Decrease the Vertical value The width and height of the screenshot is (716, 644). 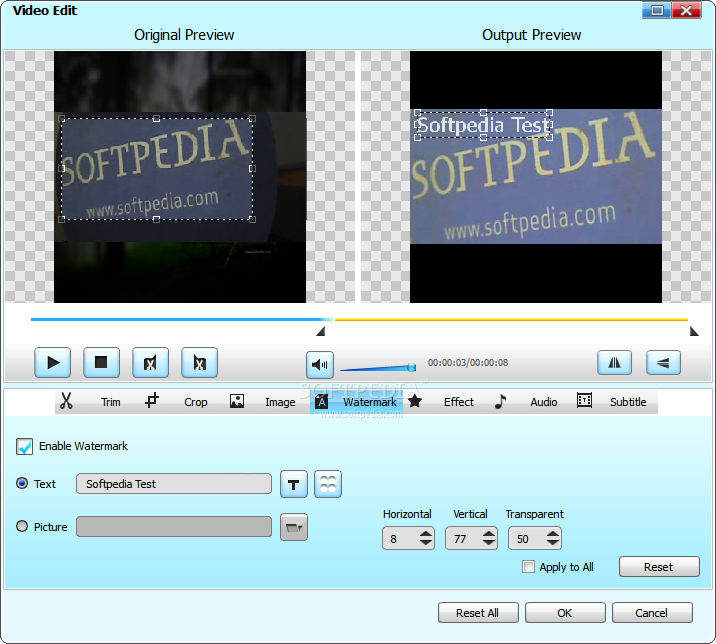click(x=489, y=543)
